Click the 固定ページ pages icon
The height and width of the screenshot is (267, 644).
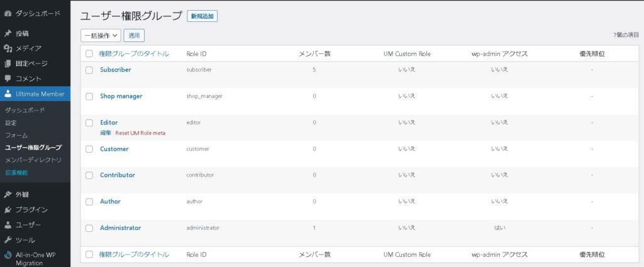(8, 63)
